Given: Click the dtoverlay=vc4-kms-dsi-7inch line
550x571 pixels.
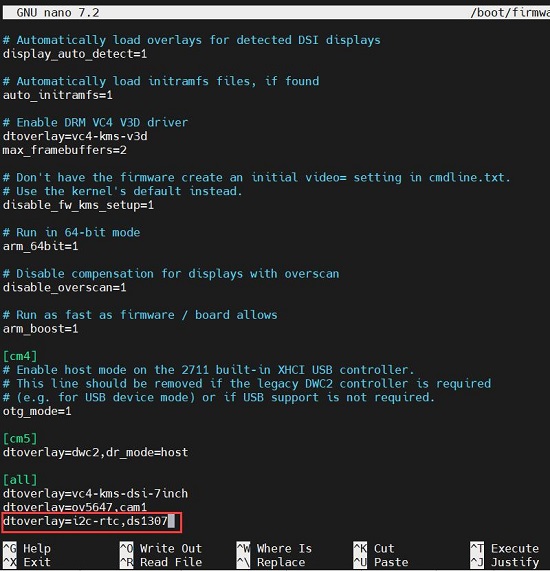Looking at the screenshot, I should (95, 493).
